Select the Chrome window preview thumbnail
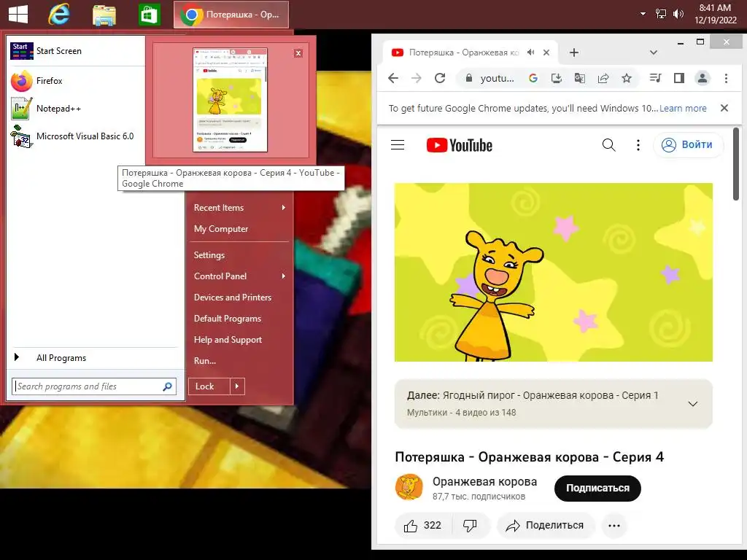 tap(230, 99)
